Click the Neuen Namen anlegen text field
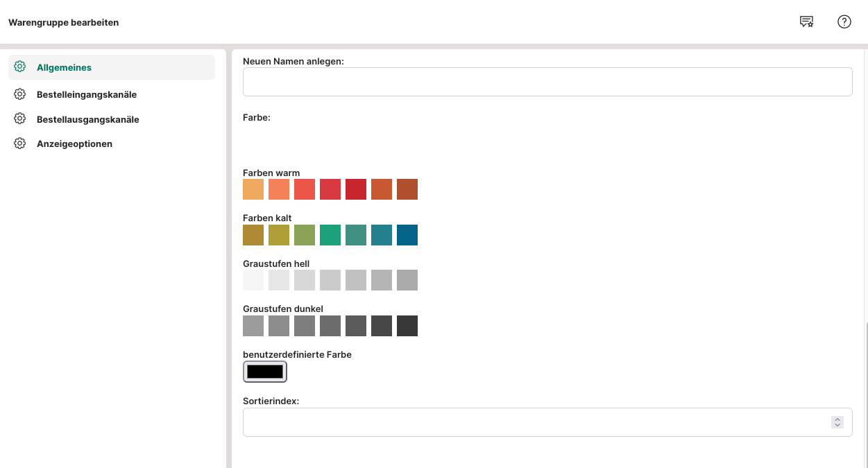 547,82
